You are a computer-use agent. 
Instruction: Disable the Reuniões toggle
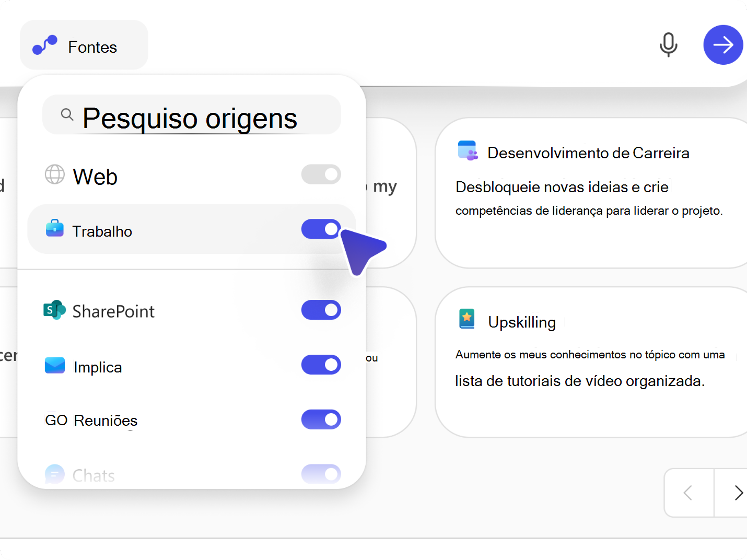point(321,419)
